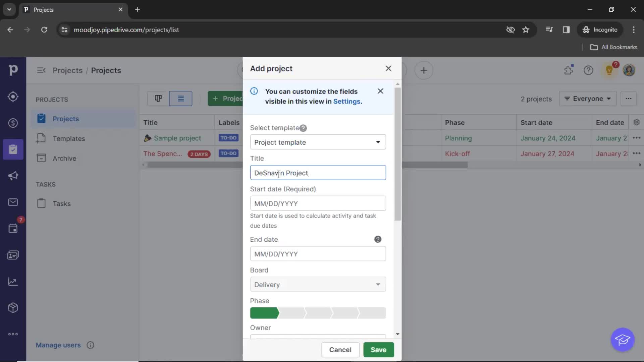Viewport: 644px width, 362px height.
Task: Toggle the List view layout icon
Action: coord(181,98)
